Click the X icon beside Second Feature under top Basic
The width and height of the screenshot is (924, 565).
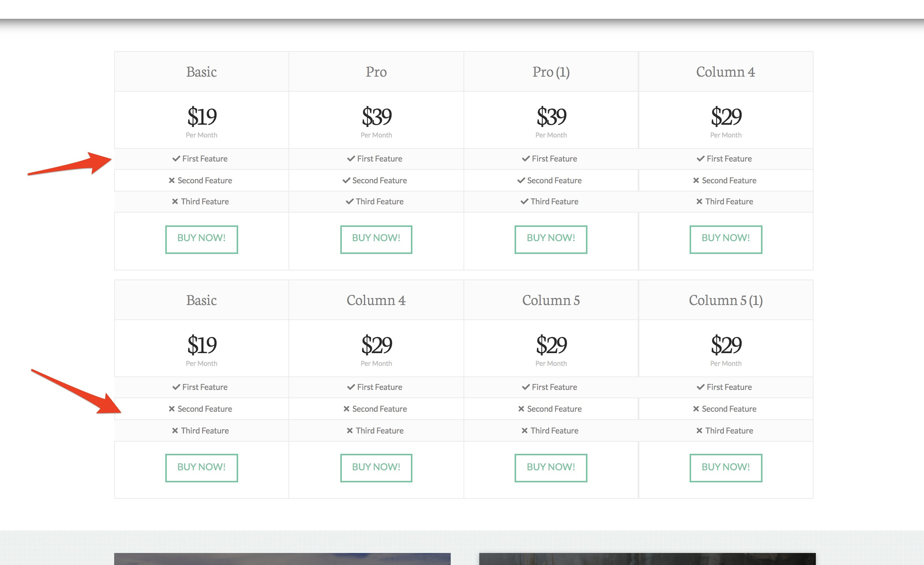click(172, 181)
